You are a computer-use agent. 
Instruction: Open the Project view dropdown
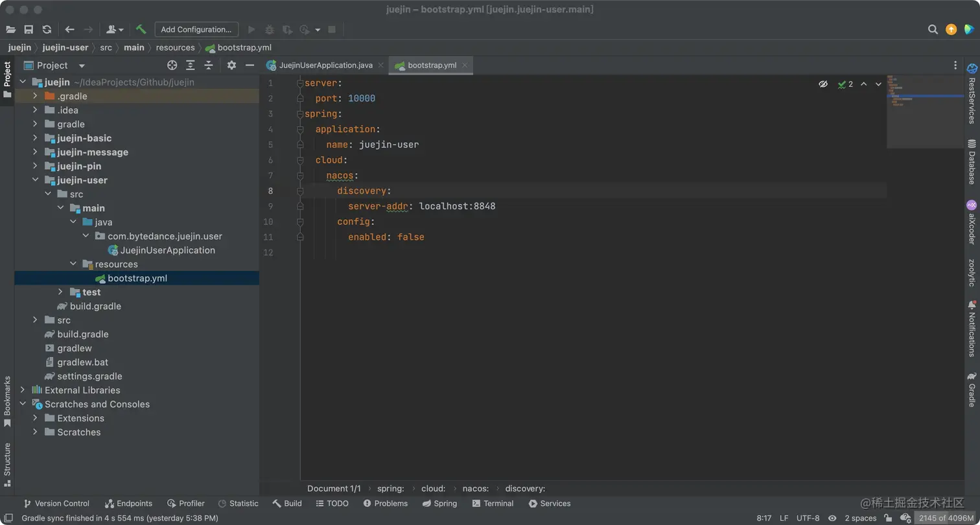[82, 65]
